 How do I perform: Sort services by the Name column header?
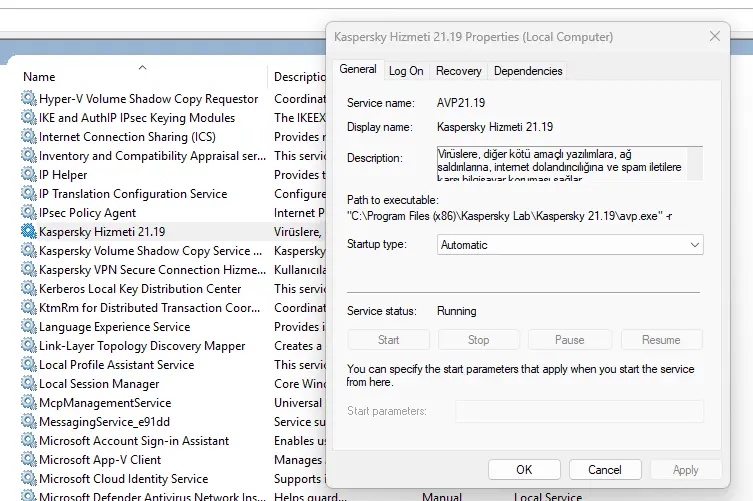[39, 77]
